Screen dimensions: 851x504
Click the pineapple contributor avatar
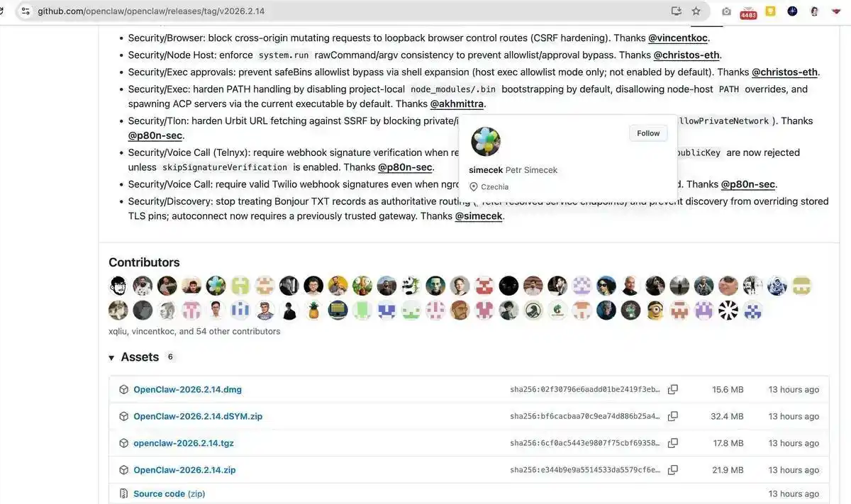click(x=313, y=310)
